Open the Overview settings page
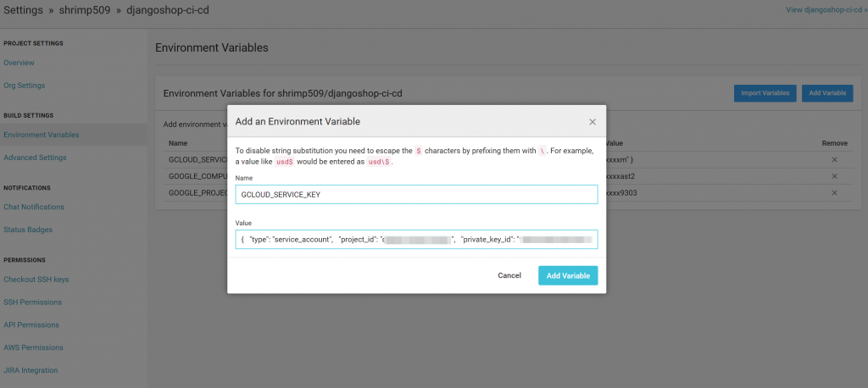The image size is (868, 388). pyautogui.click(x=19, y=63)
